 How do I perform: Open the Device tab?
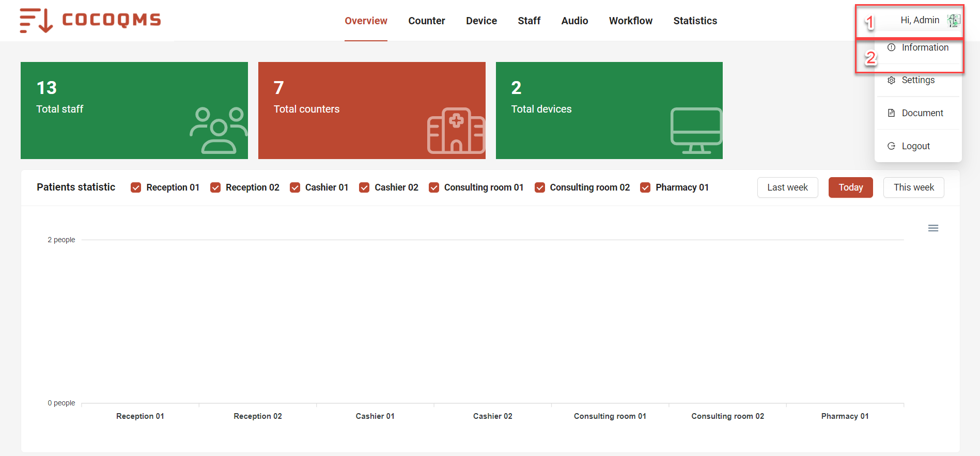pyautogui.click(x=481, y=21)
